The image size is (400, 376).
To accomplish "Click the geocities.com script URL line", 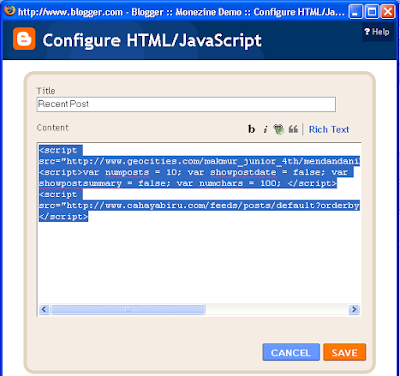I will (199, 161).
